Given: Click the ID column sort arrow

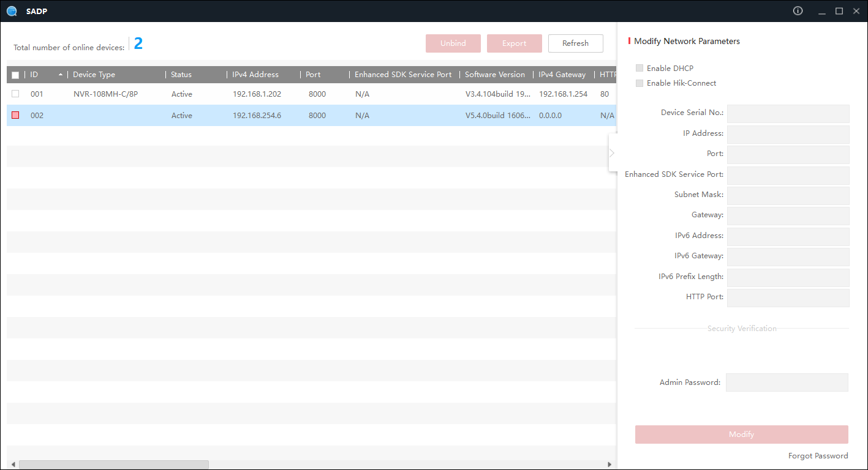Looking at the screenshot, I should pos(60,75).
